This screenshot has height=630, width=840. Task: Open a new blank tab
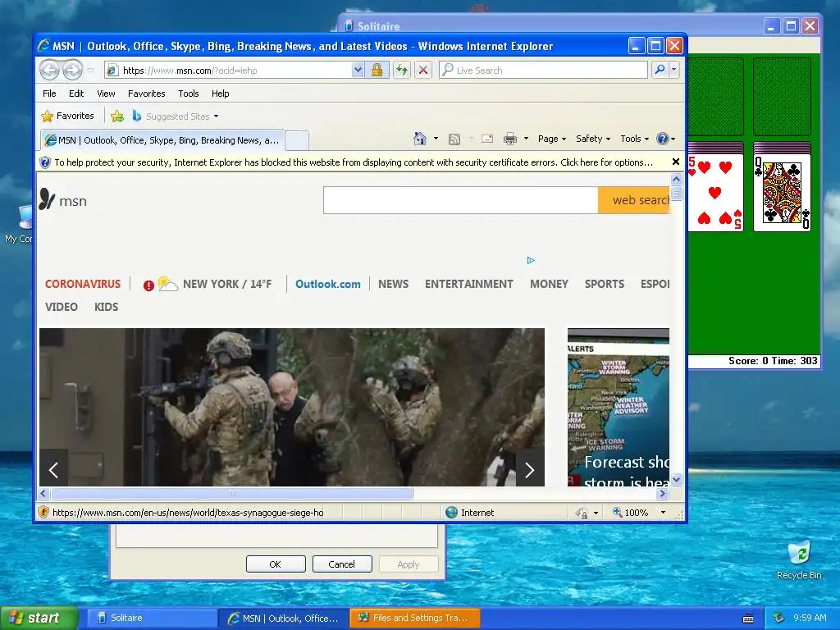tap(297, 140)
